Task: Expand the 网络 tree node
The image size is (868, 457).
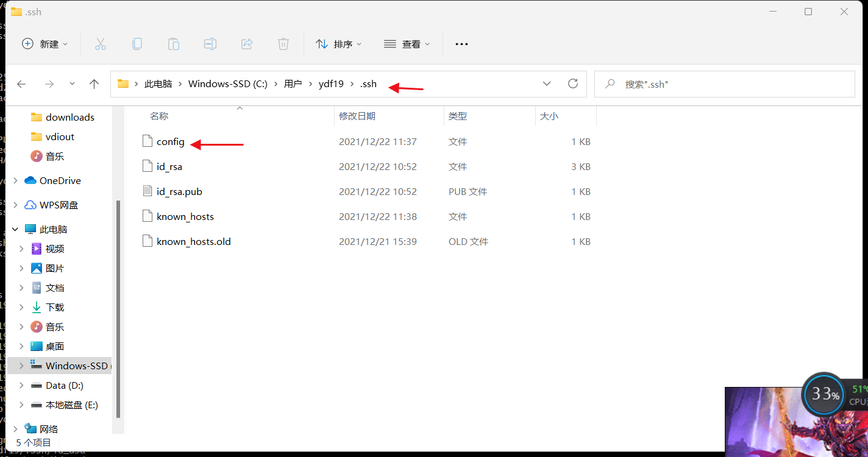Action: [x=15, y=429]
